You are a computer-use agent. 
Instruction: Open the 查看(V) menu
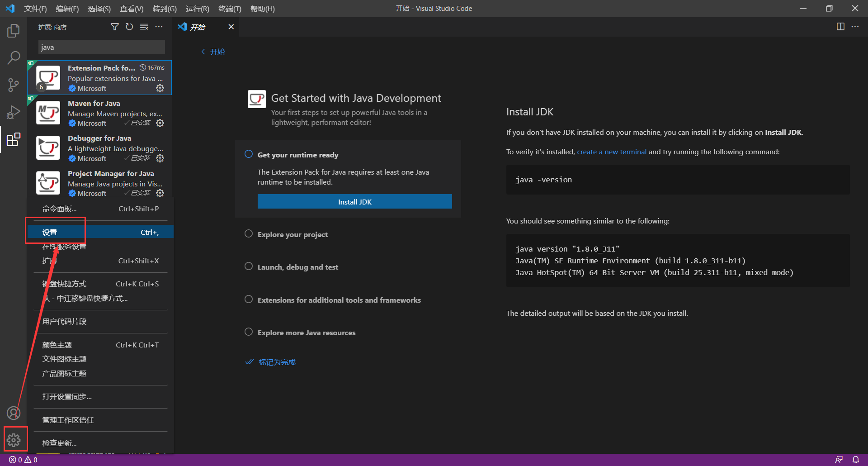(132, 9)
